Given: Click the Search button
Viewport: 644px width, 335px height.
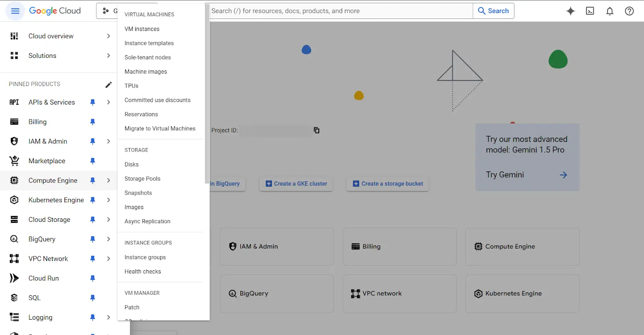Looking at the screenshot, I should pos(493,11).
